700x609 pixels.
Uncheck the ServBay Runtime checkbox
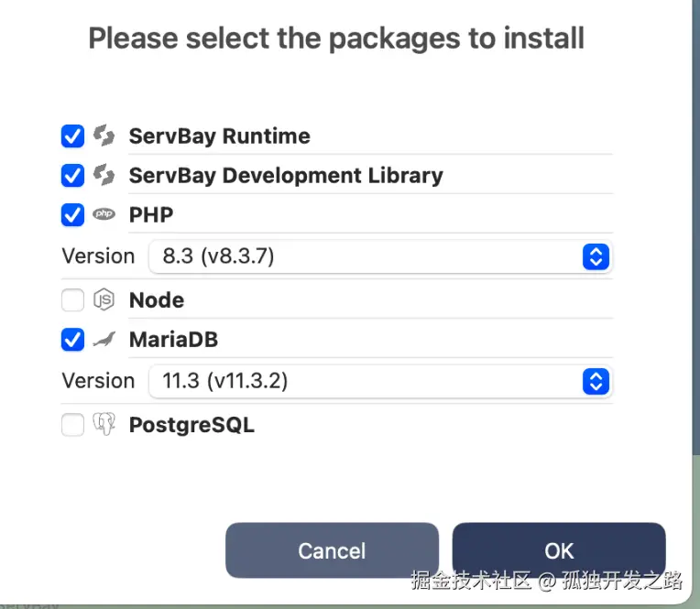pyautogui.click(x=72, y=136)
